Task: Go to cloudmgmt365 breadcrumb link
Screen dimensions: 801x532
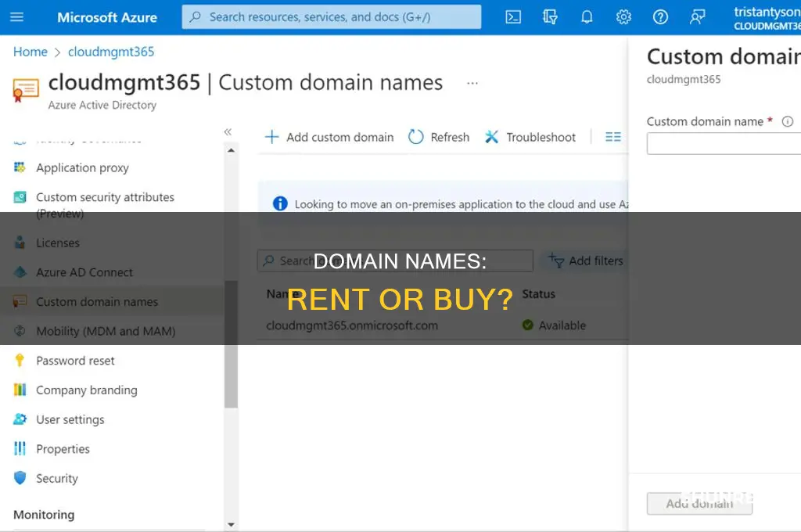Action: point(111,52)
